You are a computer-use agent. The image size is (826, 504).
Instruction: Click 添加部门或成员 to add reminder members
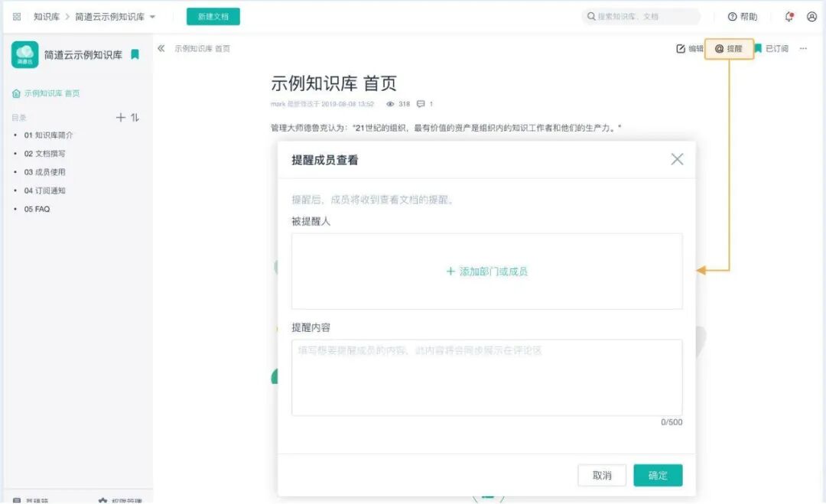[x=488, y=271]
